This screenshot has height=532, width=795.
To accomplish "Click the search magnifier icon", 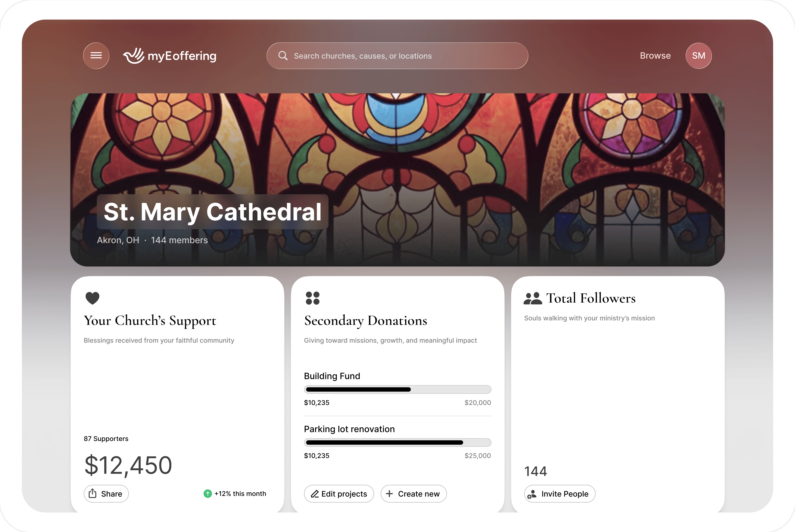I will tap(283, 56).
